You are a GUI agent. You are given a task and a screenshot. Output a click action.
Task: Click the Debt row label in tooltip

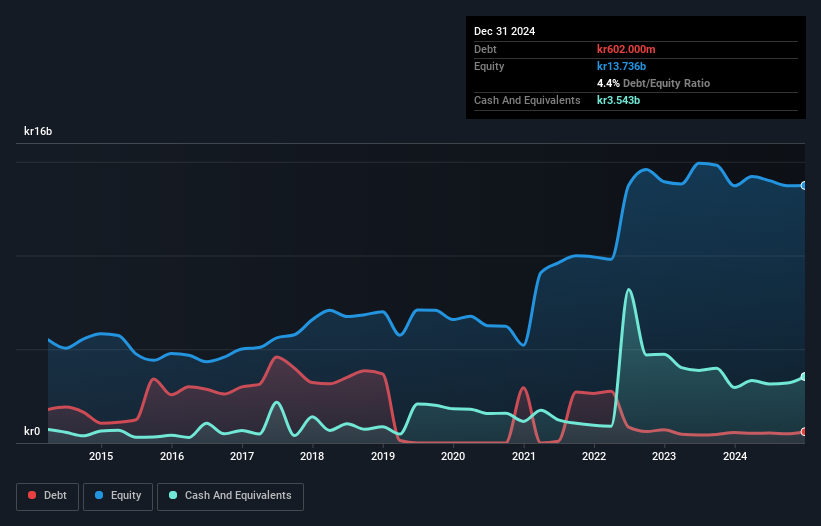(x=485, y=49)
